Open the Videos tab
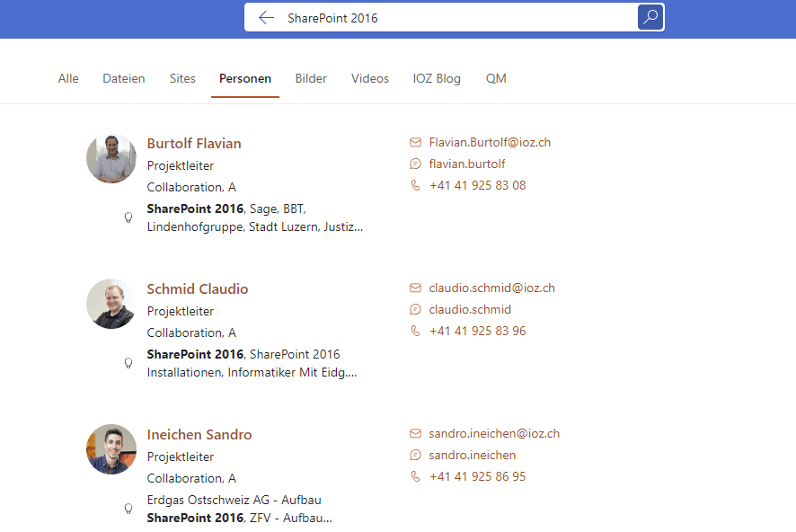This screenshot has height=532, width=796. tap(370, 79)
